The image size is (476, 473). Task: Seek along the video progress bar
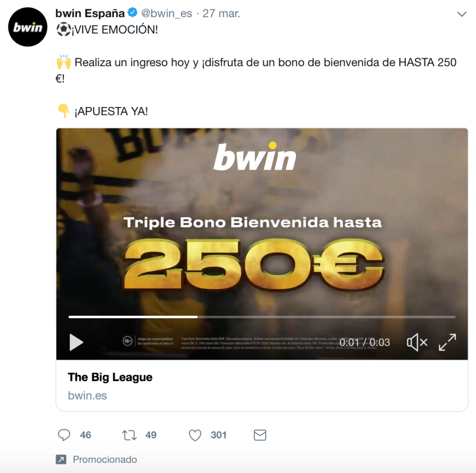[262, 317]
